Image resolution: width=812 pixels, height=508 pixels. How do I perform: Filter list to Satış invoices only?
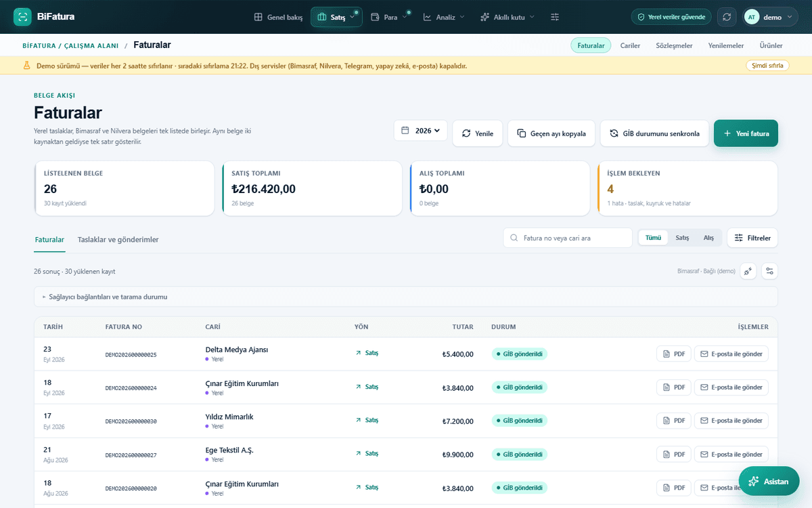click(682, 238)
